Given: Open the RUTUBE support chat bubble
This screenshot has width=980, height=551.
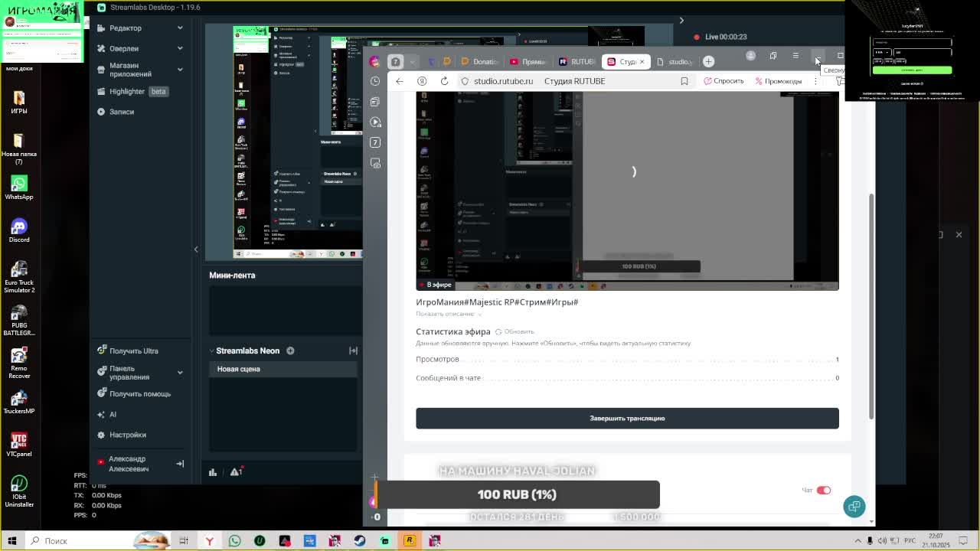Looking at the screenshot, I should [854, 506].
